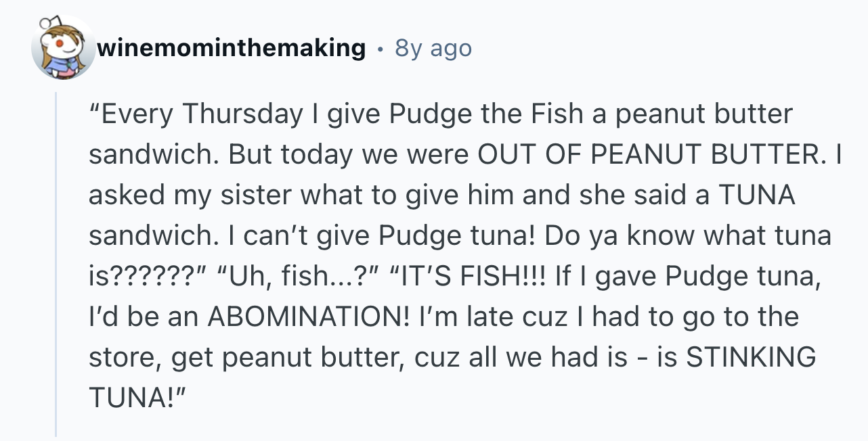Screen dimensions: 868x441
Task: Collapse the comment using the vertical thread line
Action: pyautogui.click(x=56, y=265)
